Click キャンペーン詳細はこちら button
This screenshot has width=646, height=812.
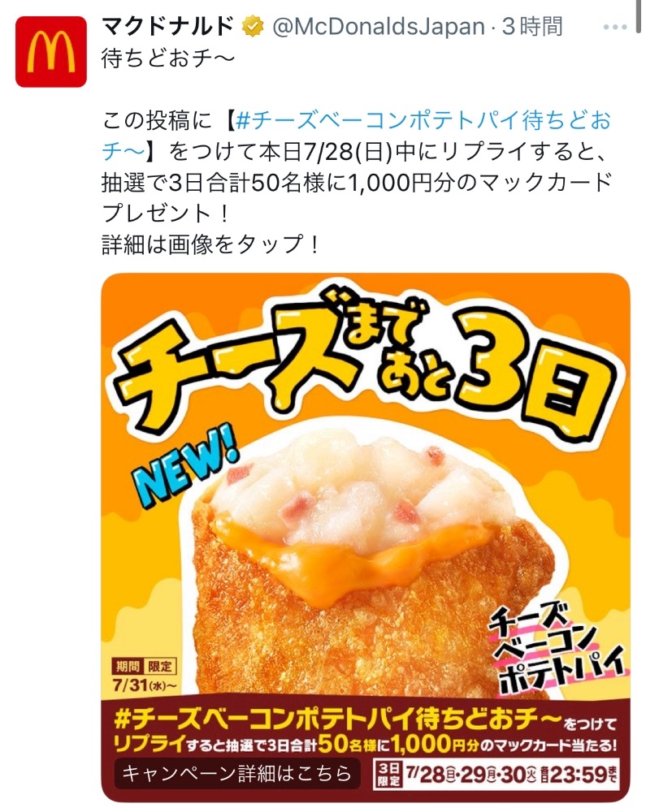[237, 774]
